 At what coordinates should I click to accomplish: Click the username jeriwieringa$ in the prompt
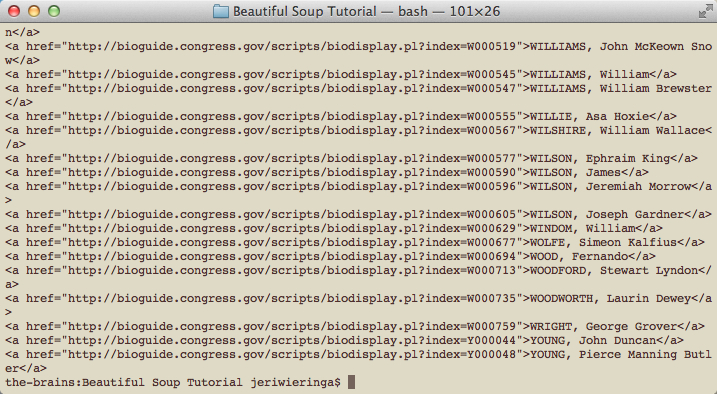pyautogui.click(x=295, y=383)
